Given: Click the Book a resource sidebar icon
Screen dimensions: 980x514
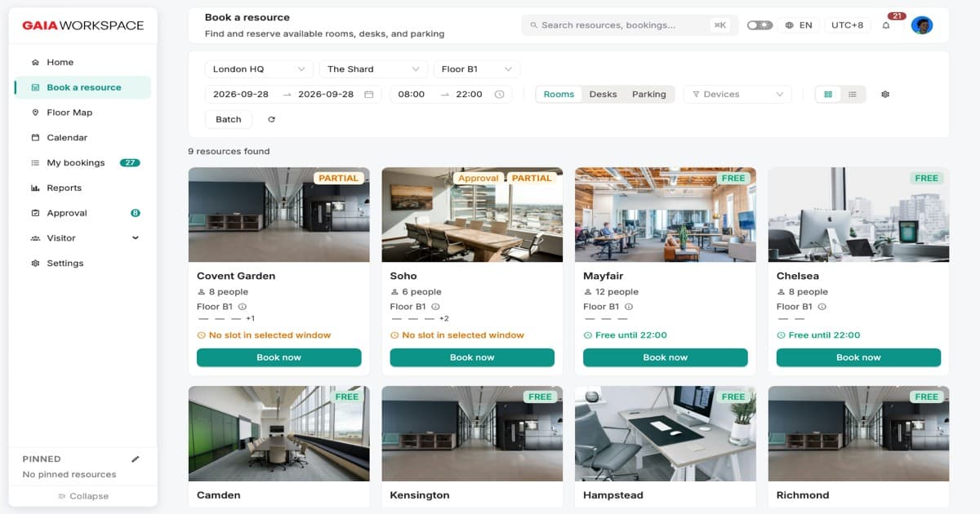Looking at the screenshot, I should point(35,87).
